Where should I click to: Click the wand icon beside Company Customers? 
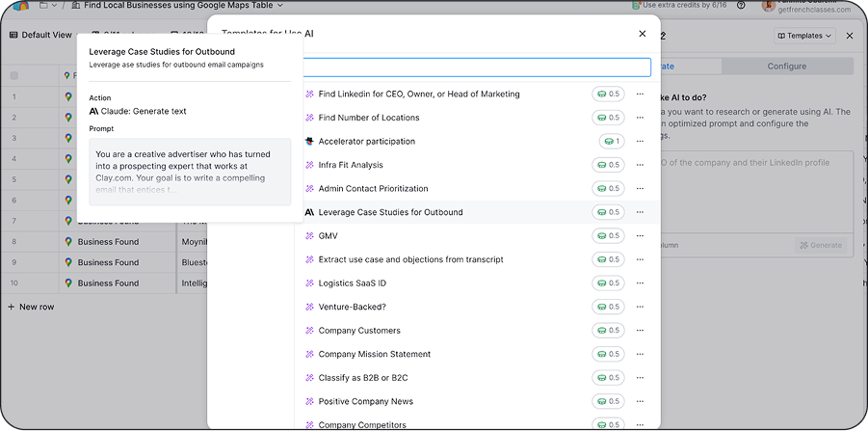309,330
